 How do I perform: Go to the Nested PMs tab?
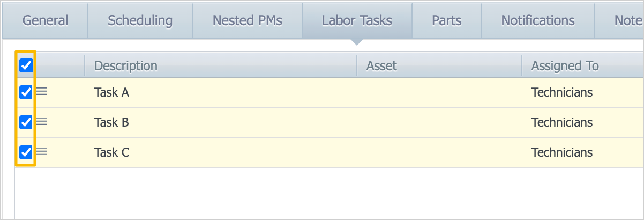[247, 21]
